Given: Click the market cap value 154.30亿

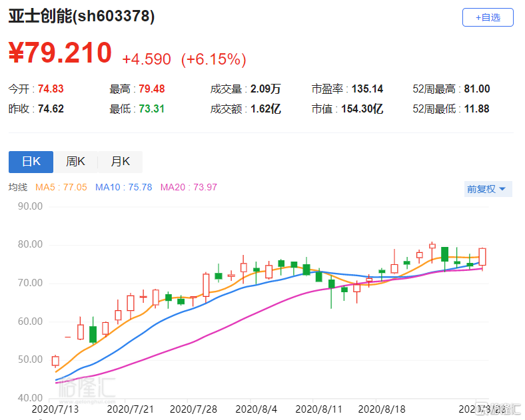Looking at the screenshot, I should pos(362,109).
